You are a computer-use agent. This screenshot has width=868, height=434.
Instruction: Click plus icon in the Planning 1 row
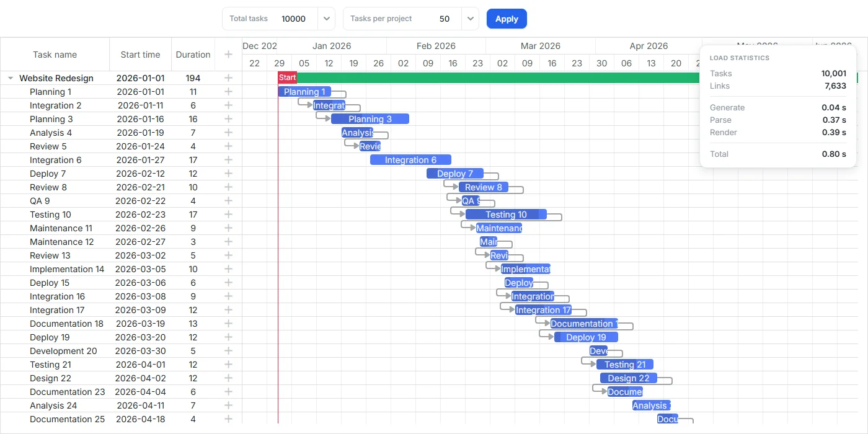click(228, 92)
